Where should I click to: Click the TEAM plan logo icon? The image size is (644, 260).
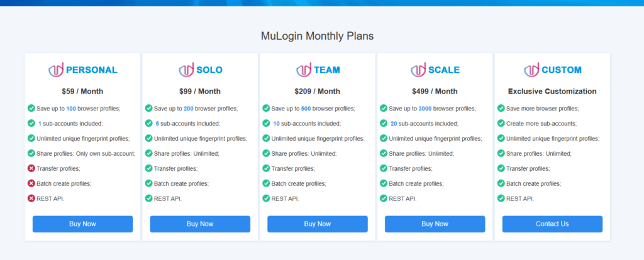pyautogui.click(x=304, y=70)
